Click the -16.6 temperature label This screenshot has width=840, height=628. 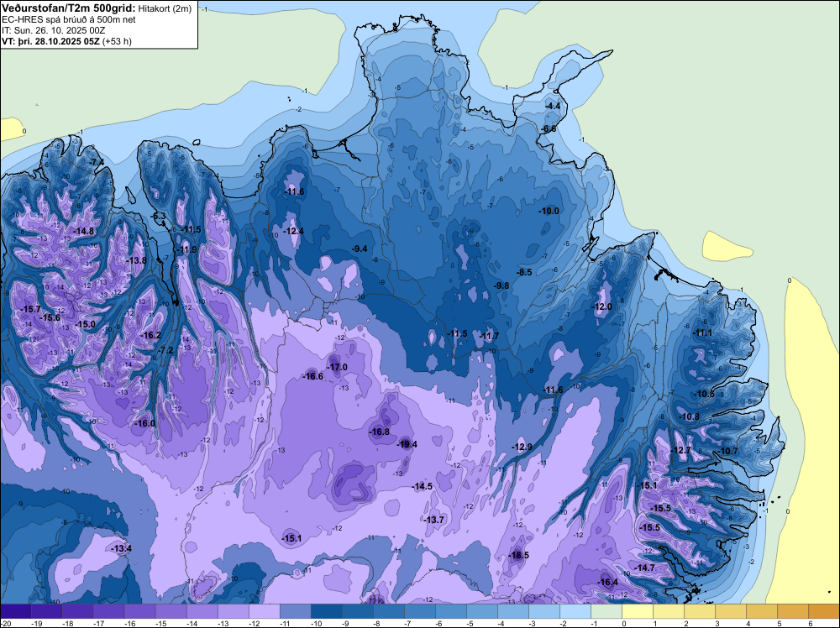tap(312, 376)
